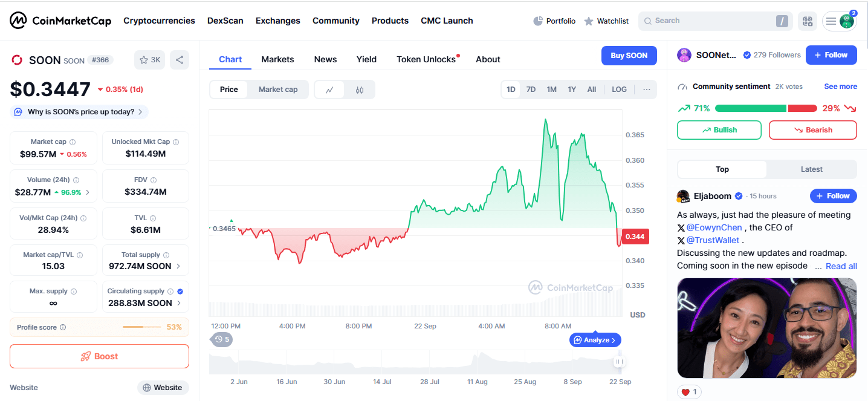
Task: Toggle LOG scale on chart
Action: click(620, 90)
